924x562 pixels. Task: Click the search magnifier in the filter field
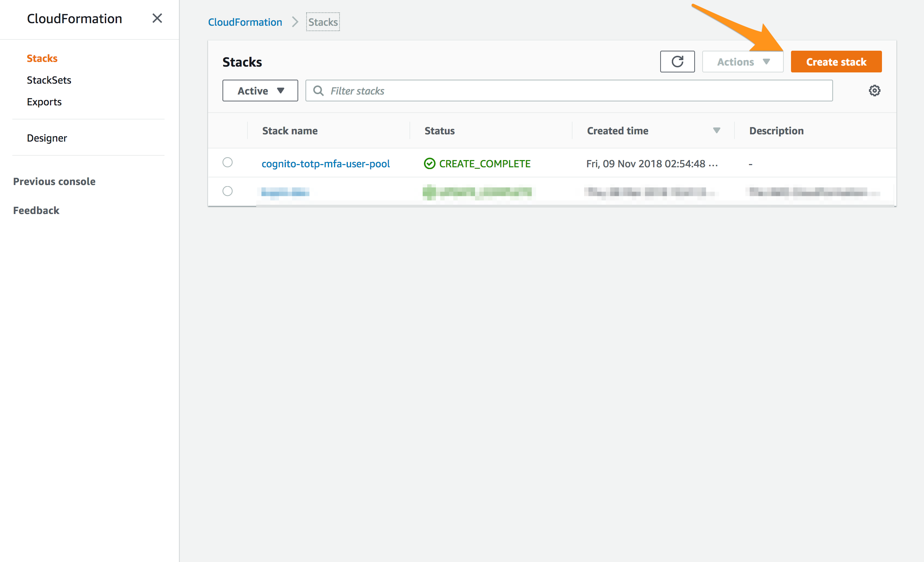(x=319, y=91)
